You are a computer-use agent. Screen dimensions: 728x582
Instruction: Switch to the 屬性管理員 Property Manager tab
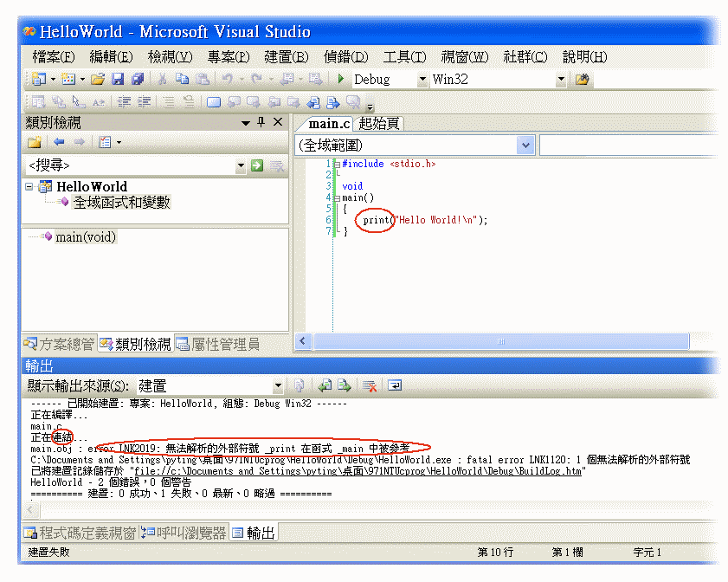click(217, 344)
